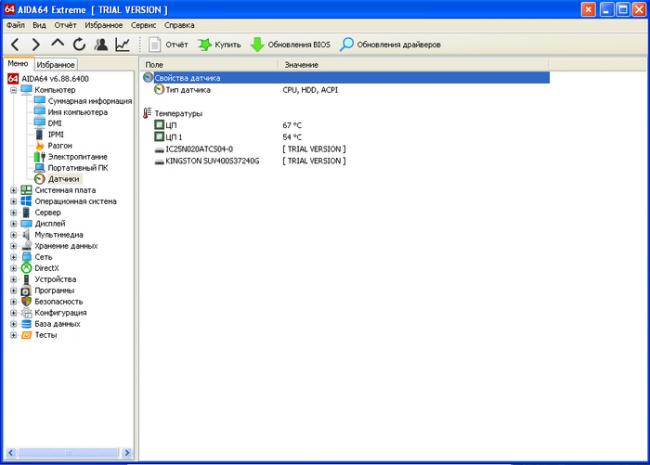
Task: Open the graph chart toolbar icon
Action: click(x=122, y=44)
